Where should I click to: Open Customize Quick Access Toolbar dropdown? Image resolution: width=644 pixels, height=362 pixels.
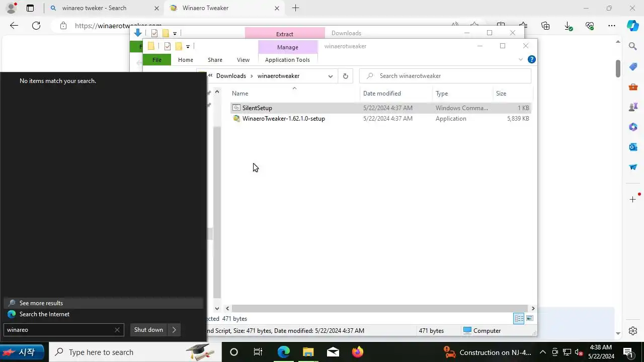(188, 46)
